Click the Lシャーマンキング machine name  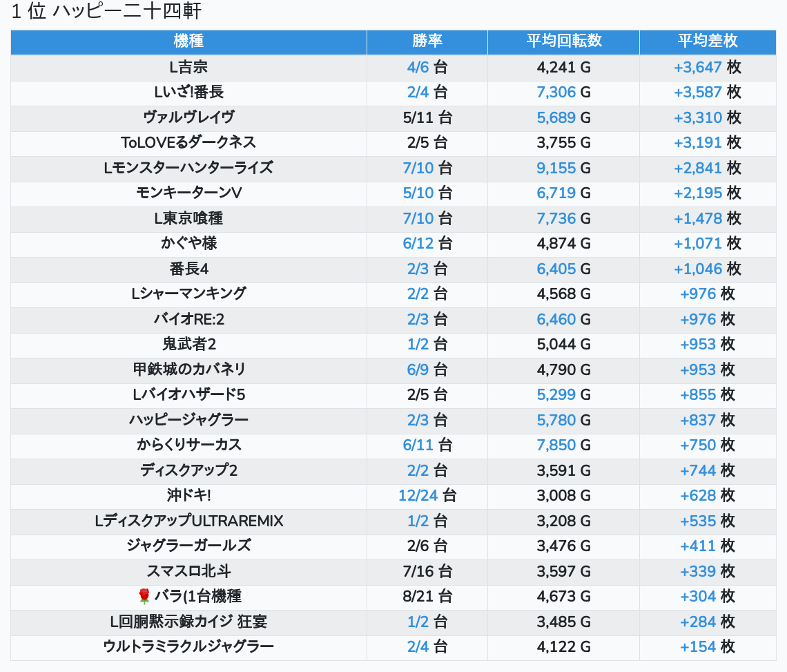point(188,294)
